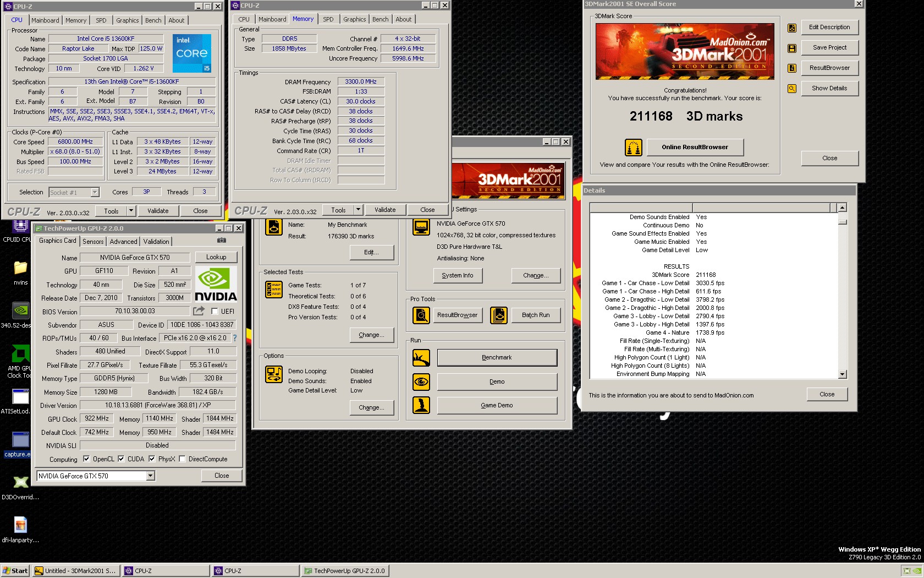The width and height of the screenshot is (924, 578).
Task: Click the GPU-Z screenshot camera icon
Action: point(222,241)
